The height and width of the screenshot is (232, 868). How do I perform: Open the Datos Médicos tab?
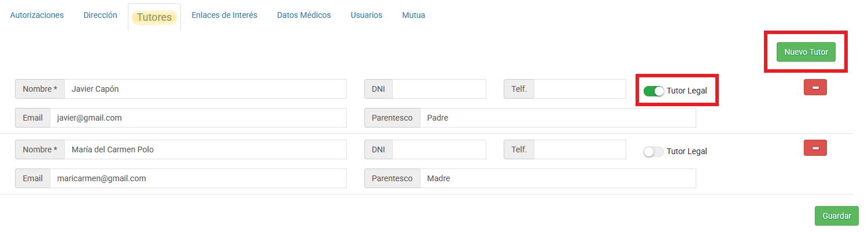[x=304, y=15]
